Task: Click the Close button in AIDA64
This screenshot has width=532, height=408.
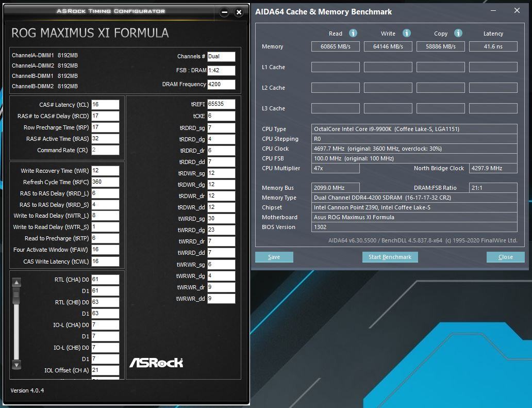Action: pos(506,257)
